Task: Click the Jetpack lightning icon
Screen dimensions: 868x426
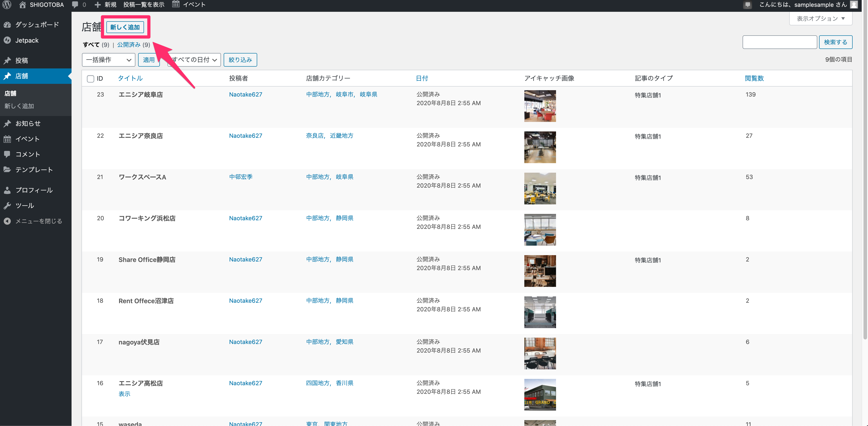Action: pyautogui.click(x=7, y=40)
